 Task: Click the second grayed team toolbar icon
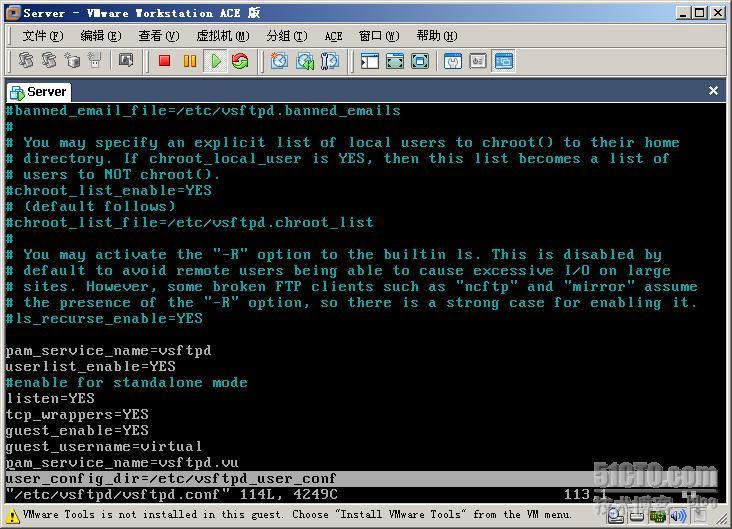[x=49, y=60]
